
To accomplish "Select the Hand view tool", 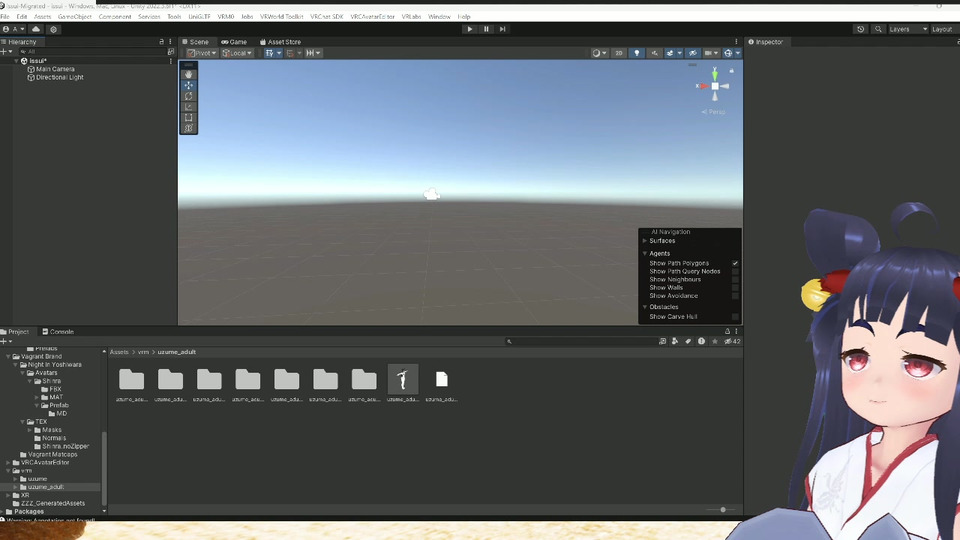I will [189, 74].
